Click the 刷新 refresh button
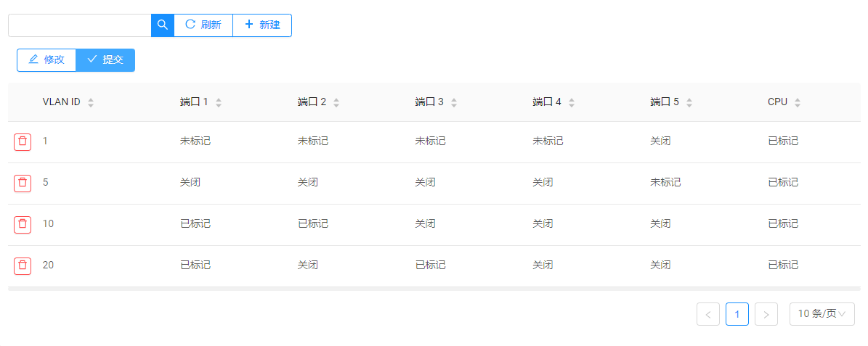Viewport: 868px width, 346px height. [x=203, y=25]
